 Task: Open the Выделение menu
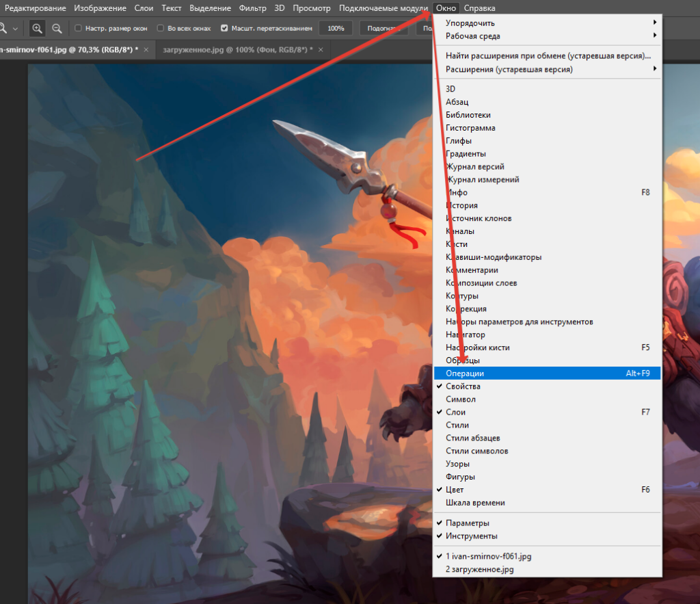click(211, 8)
